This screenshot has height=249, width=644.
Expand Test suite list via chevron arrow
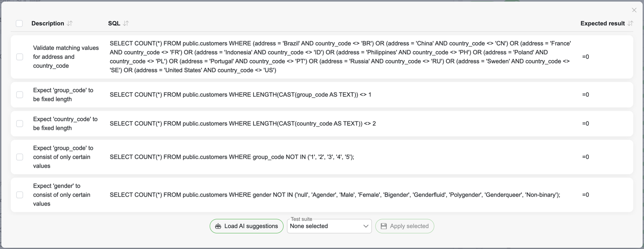[x=365, y=226]
